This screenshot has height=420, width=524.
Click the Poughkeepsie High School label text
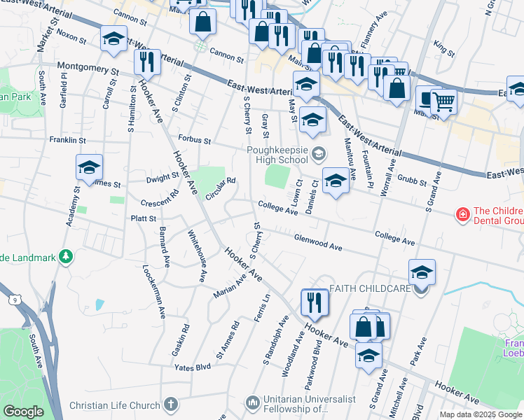tap(277, 155)
